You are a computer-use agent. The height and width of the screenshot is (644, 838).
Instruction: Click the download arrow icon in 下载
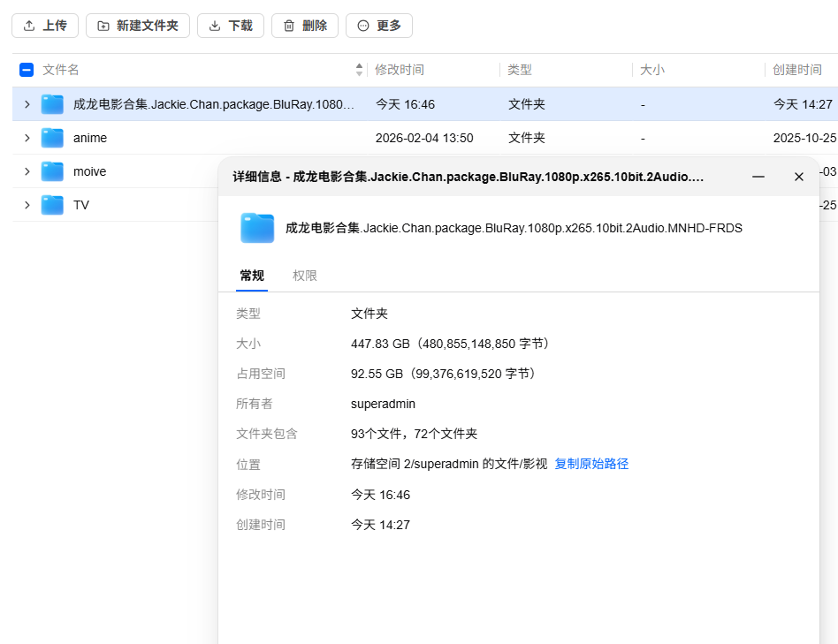(215, 26)
